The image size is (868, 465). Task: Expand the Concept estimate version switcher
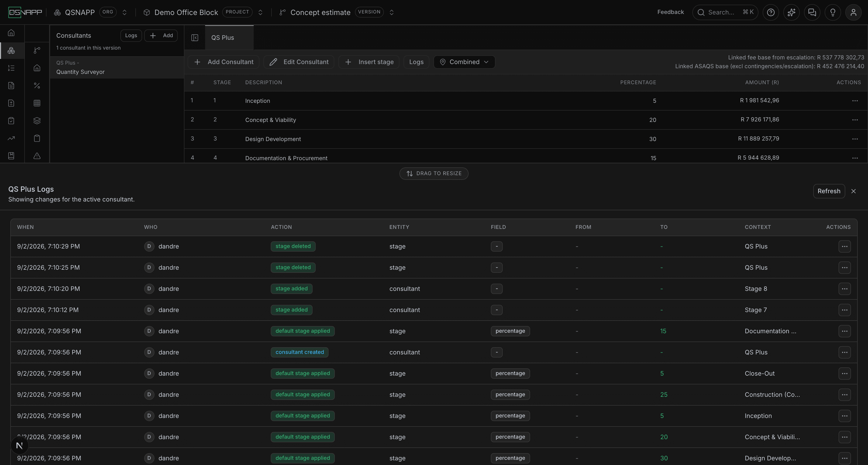[x=392, y=12]
